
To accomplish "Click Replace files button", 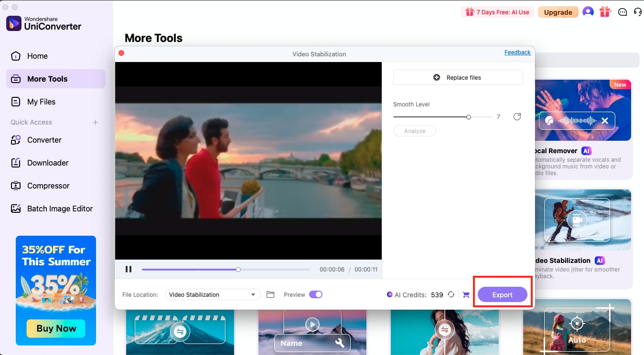I will 458,77.
